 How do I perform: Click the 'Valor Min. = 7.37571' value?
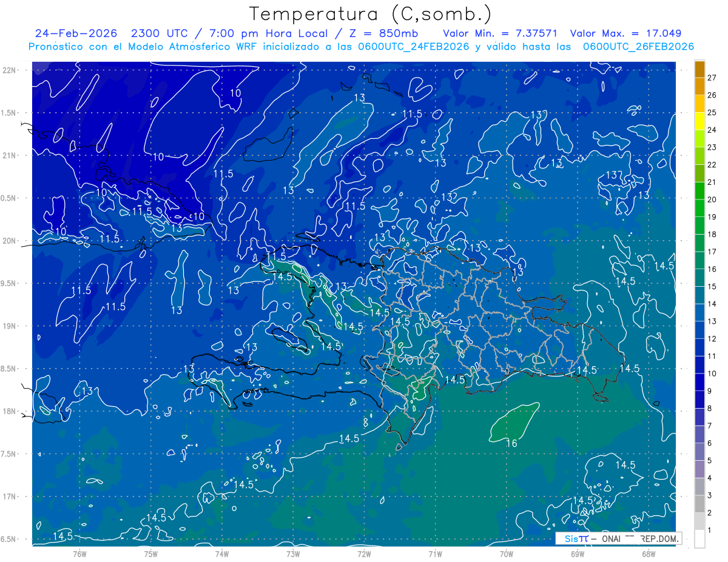click(x=500, y=33)
